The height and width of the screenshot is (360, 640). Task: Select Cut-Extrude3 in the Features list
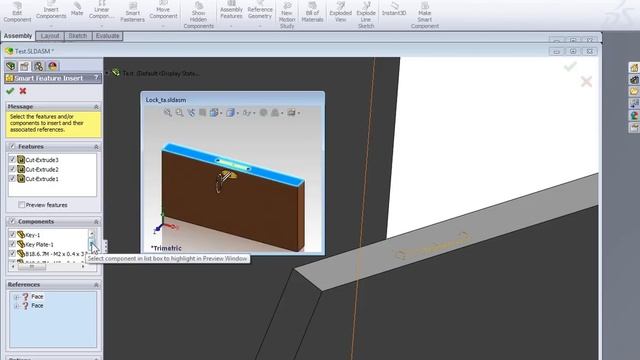(x=42, y=160)
